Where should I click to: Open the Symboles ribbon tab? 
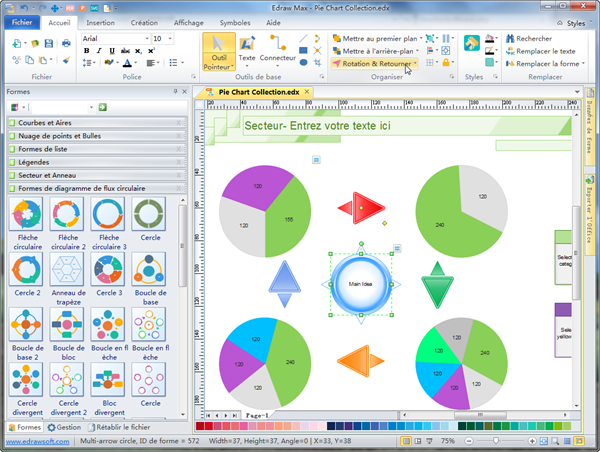(235, 23)
